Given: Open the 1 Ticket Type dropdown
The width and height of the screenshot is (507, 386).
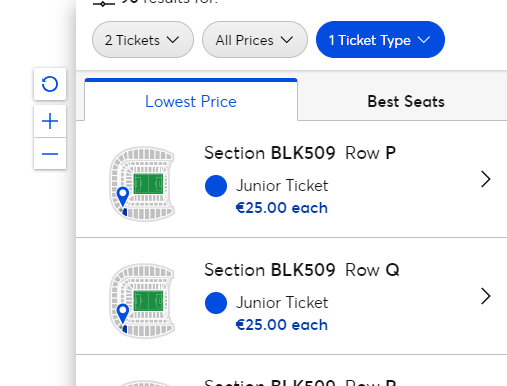Looking at the screenshot, I should [x=380, y=40].
